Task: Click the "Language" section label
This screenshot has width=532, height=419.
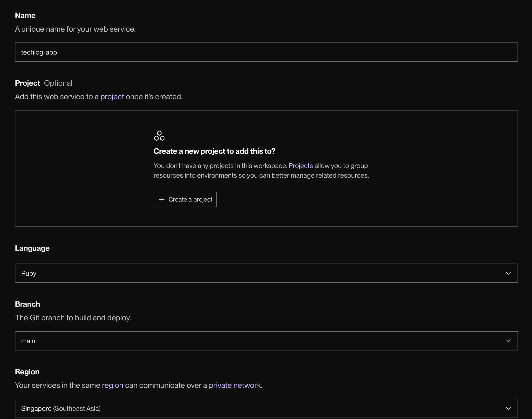Action: 32,248
